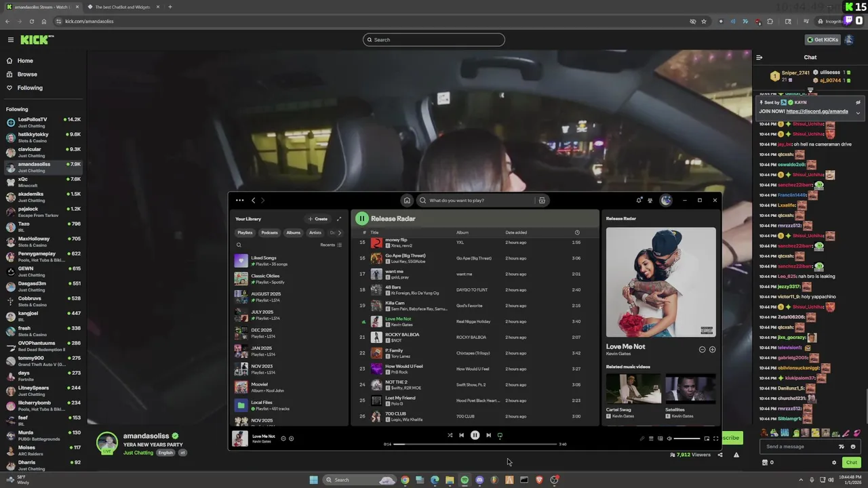Open Spotify Friend Activity icon
This screenshot has width=868, height=488.
[x=650, y=200]
